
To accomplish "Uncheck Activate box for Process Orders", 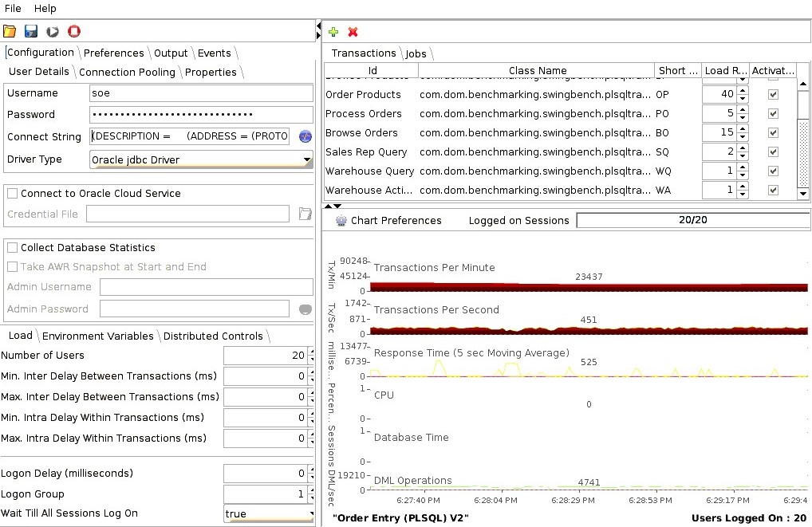I will pyautogui.click(x=772, y=114).
